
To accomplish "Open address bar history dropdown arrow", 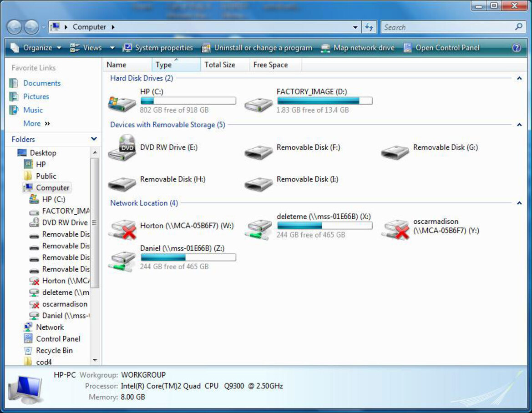I will pos(355,27).
